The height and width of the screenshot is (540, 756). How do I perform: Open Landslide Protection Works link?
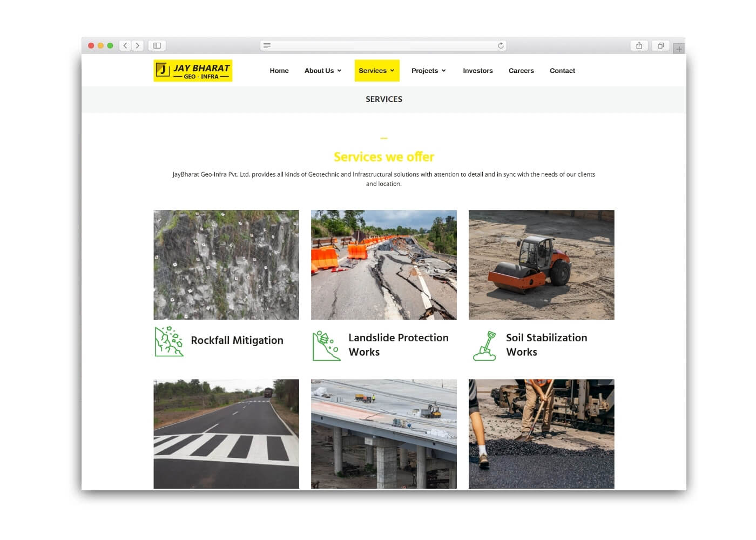[399, 345]
